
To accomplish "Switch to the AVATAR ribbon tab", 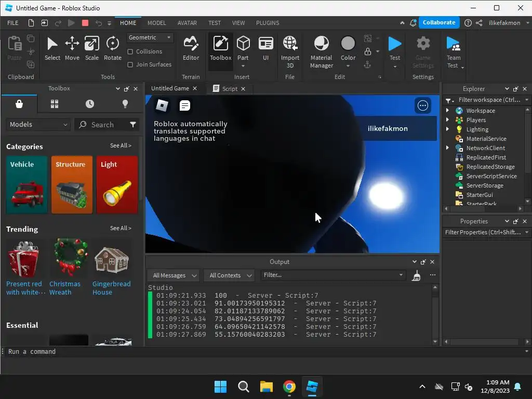I will click(x=187, y=23).
